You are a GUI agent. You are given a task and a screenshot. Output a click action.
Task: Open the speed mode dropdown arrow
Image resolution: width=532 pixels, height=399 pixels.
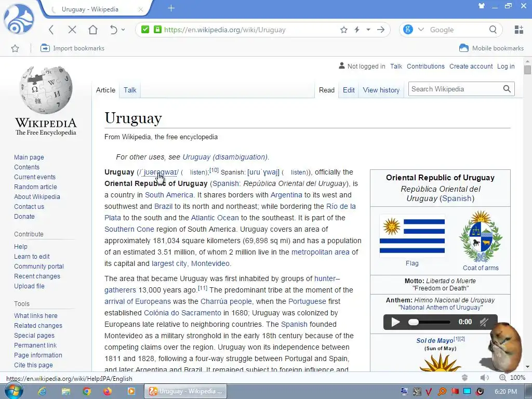pos(368,30)
